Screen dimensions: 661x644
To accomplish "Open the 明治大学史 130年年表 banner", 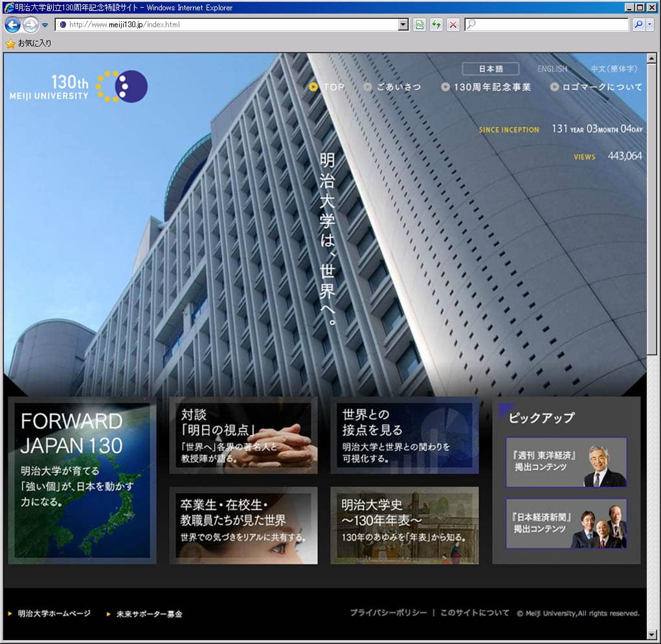I will pos(405,526).
